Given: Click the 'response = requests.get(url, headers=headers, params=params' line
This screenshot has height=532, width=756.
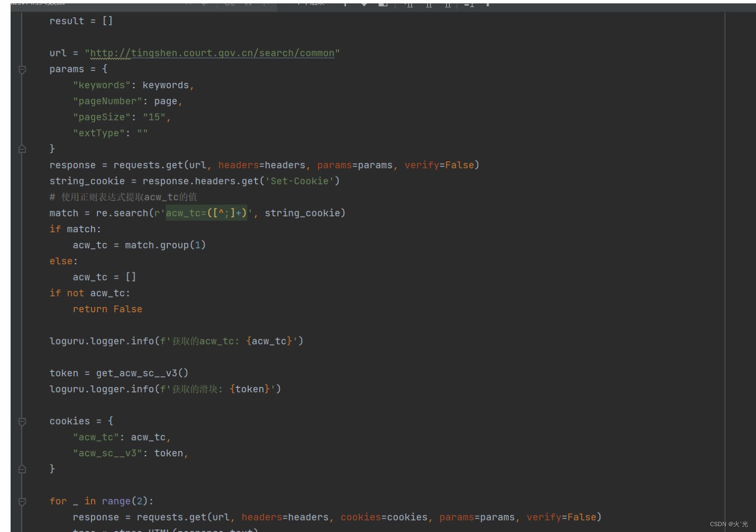Looking at the screenshot, I should coord(264,165).
